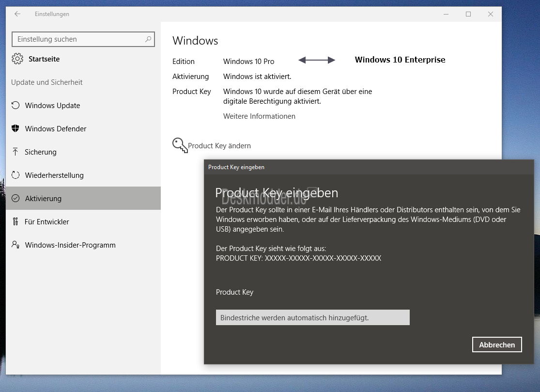This screenshot has height=392, width=540.
Task: Click the Wiederherstellung history icon
Action: click(x=15, y=175)
